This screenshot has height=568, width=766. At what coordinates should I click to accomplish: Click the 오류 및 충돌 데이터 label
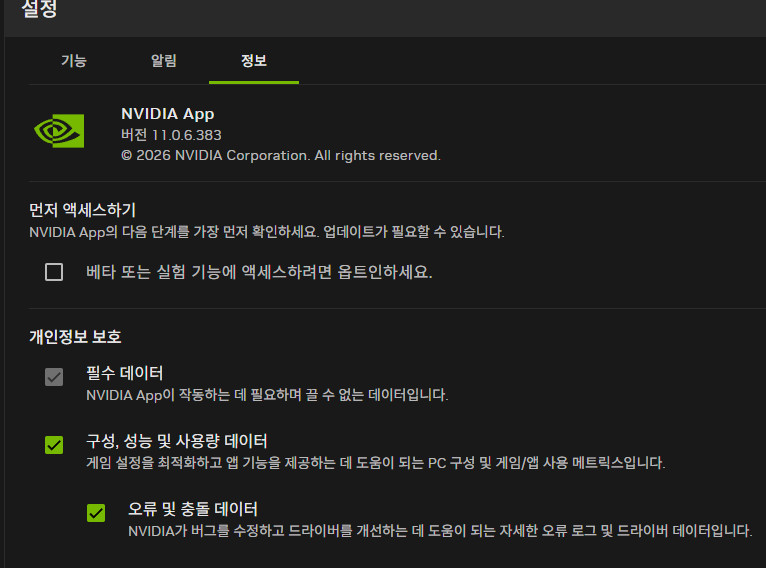[x=192, y=509]
